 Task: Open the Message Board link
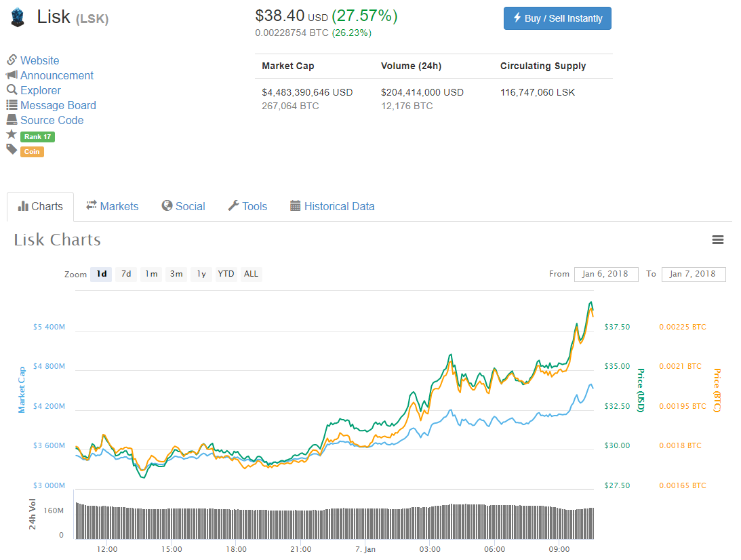tap(58, 105)
